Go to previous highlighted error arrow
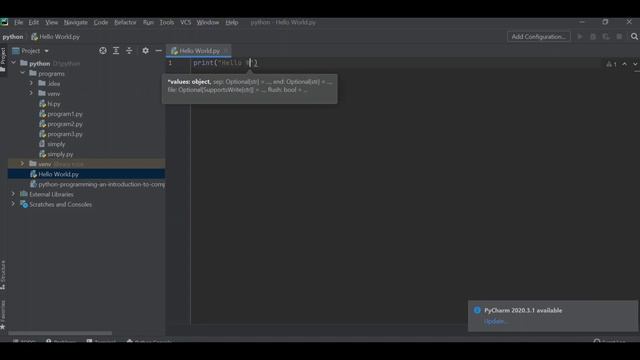This screenshot has width=640, height=360. pos(624,64)
